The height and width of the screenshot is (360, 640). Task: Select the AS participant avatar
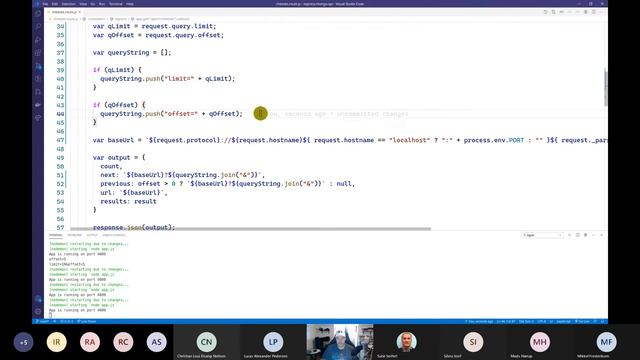point(157,342)
